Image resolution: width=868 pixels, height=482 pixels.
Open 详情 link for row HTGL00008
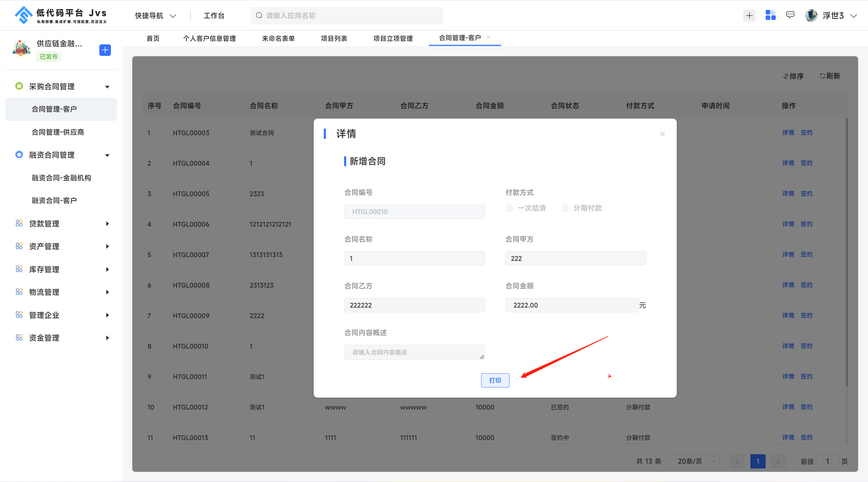788,285
